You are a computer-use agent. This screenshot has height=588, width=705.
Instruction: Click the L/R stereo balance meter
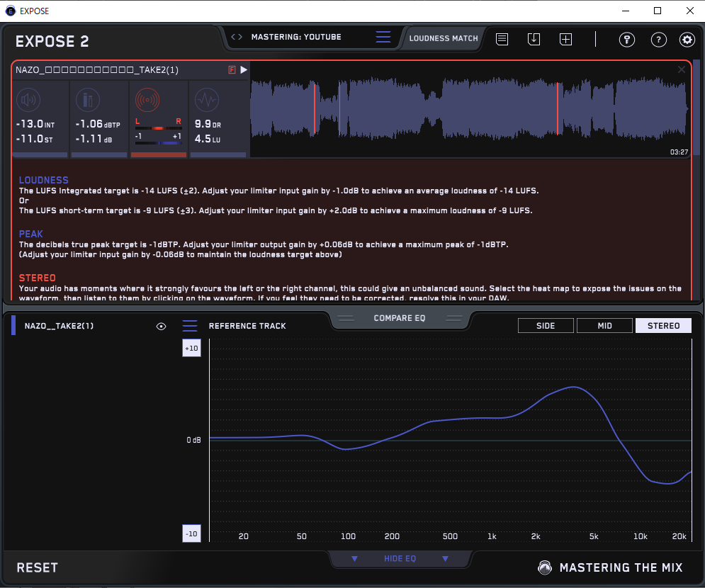point(158,128)
